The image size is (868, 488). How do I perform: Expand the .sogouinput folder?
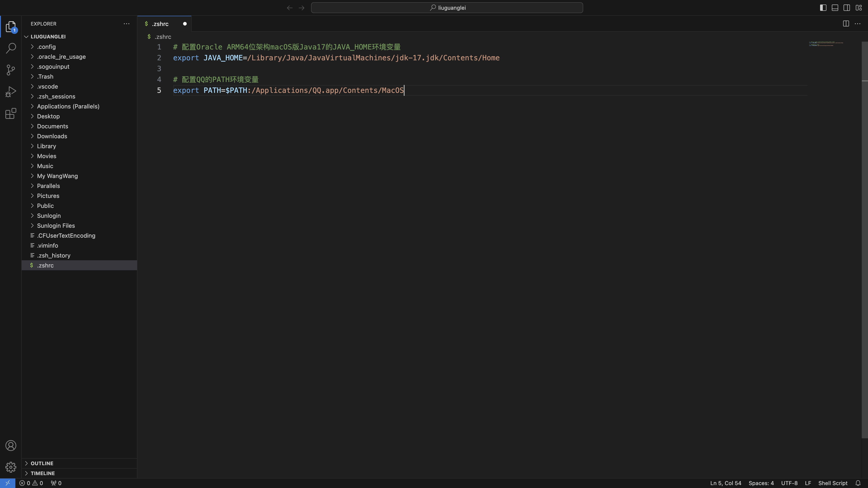click(x=79, y=66)
